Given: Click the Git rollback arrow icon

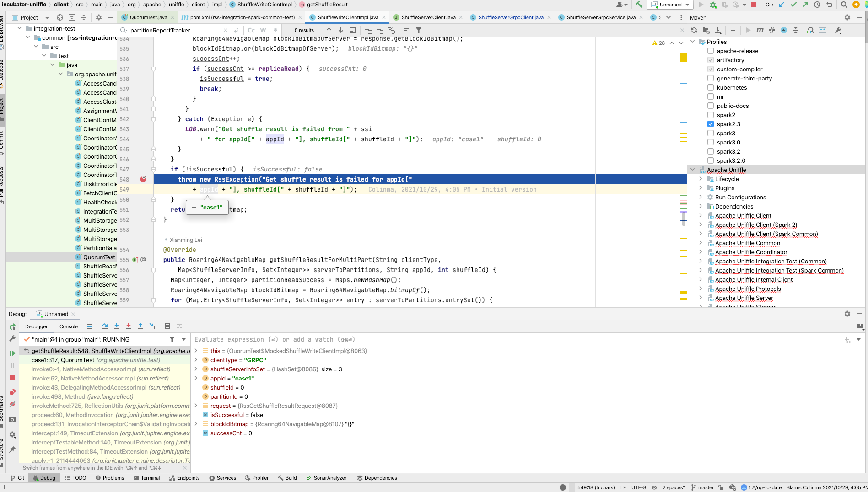Looking at the screenshot, I should click(x=829, y=5).
